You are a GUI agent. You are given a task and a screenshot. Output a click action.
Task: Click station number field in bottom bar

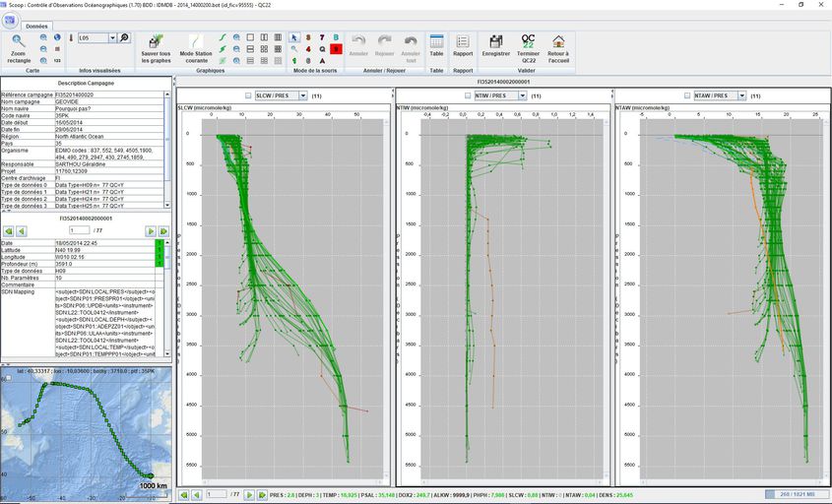[x=217, y=494]
